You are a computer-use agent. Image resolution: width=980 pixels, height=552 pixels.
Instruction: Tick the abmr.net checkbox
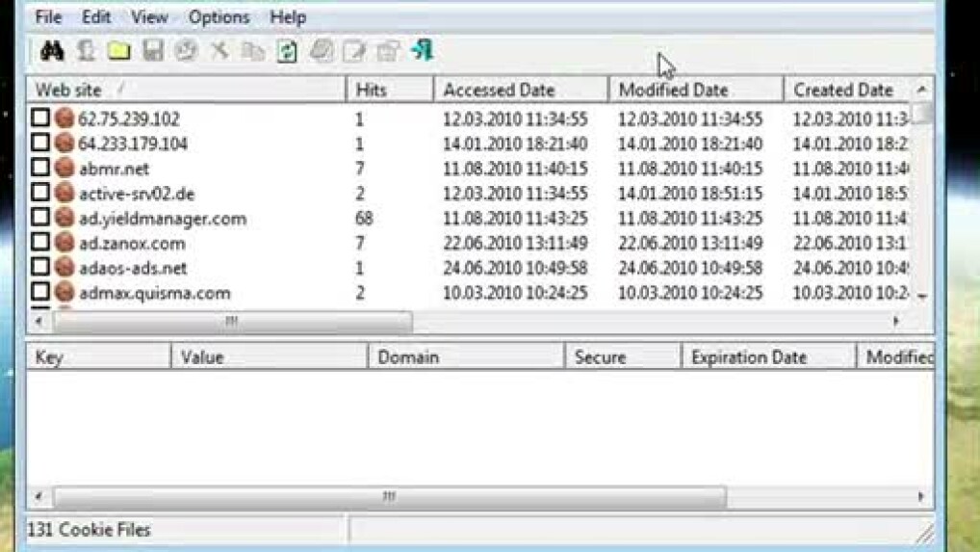point(40,169)
